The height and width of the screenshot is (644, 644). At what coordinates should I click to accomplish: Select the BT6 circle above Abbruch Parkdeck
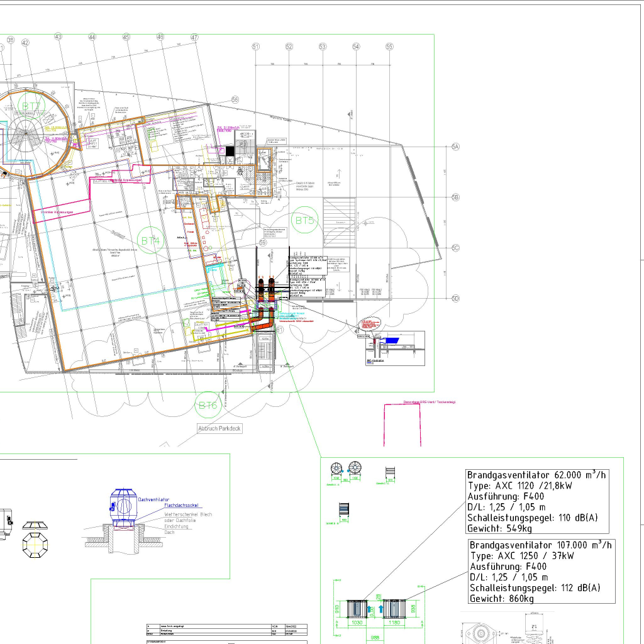point(208,406)
